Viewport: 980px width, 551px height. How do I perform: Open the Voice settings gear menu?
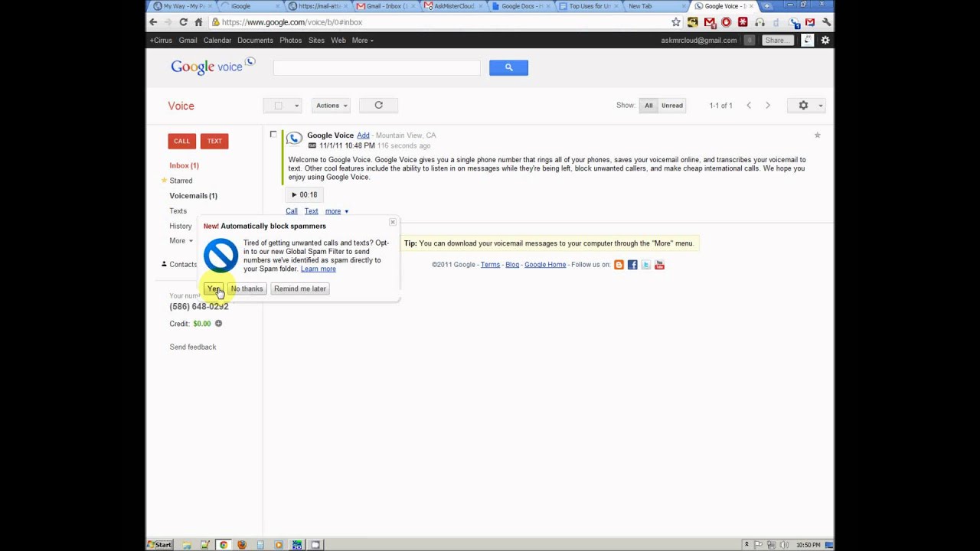click(x=806, y=106)
